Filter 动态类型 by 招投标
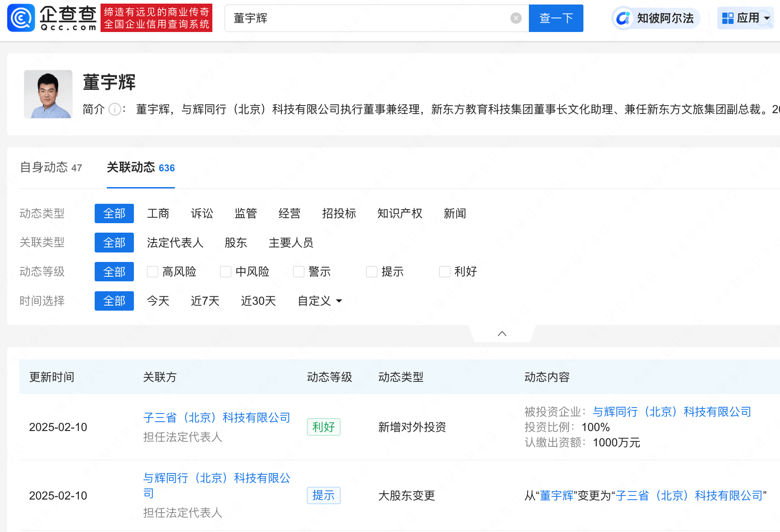 tap(339, 214)
